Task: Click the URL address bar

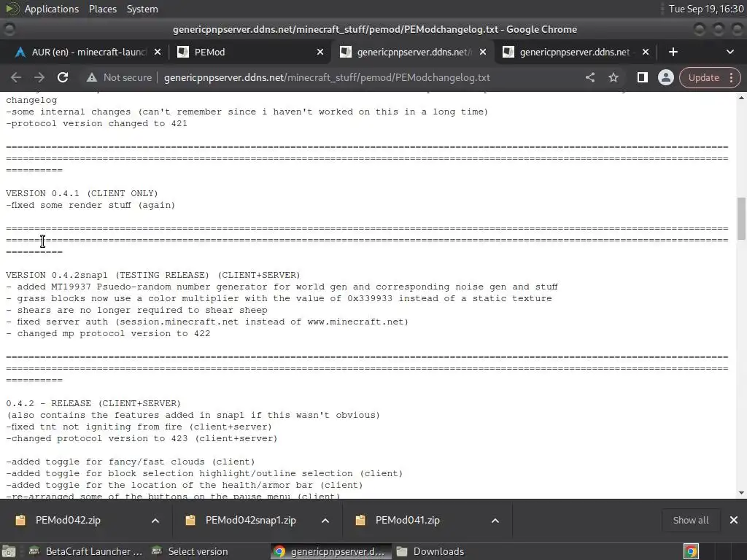Action: click(327, 77)
